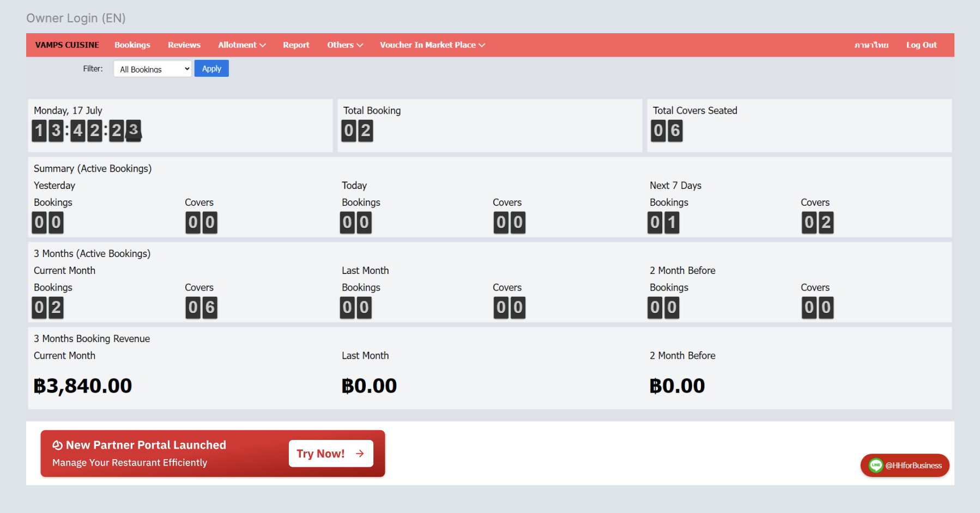Open @HHforBusiness LINE contact button

point(913,466)
